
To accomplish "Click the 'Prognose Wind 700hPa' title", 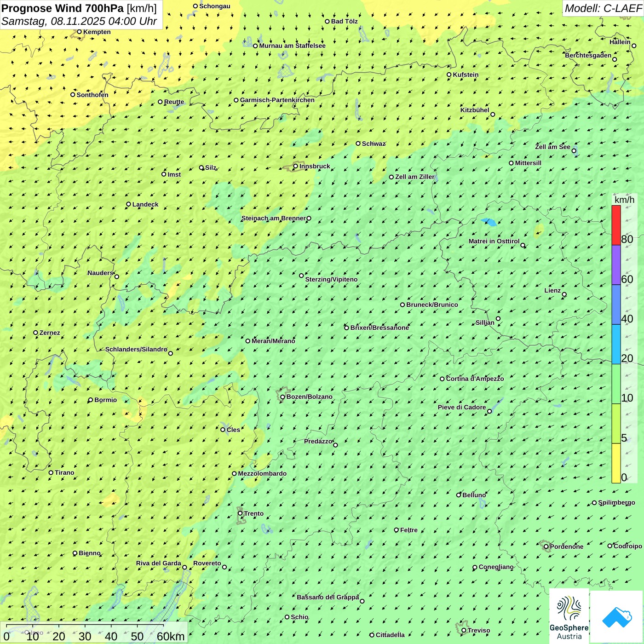I will [x=63, y=8].
